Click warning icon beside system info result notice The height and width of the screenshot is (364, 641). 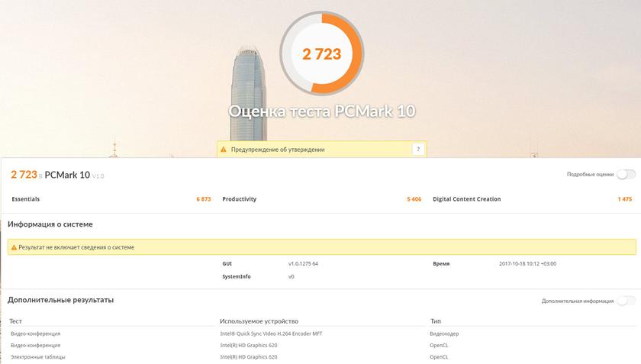(x=14, y=247)
